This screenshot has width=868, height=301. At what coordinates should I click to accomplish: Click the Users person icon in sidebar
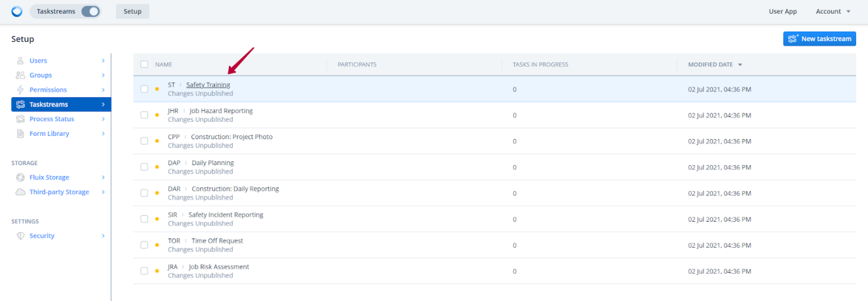(x=20, y=61)
